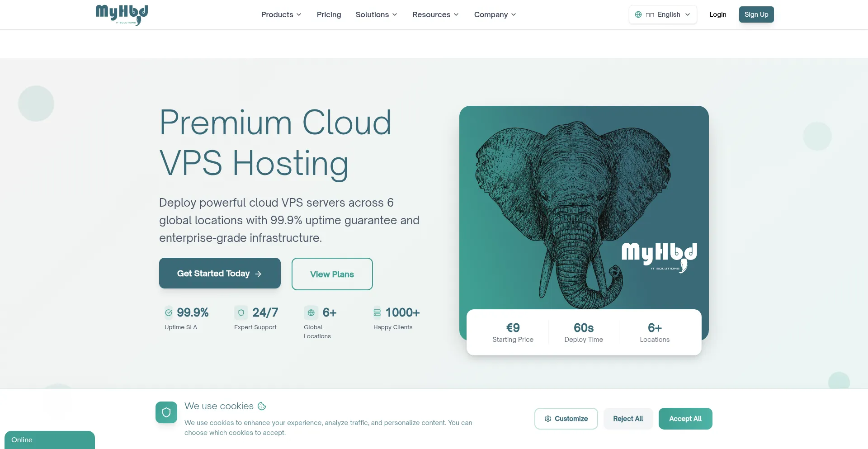Expand the Company menu
868x449 pixels.
[495, 14]
